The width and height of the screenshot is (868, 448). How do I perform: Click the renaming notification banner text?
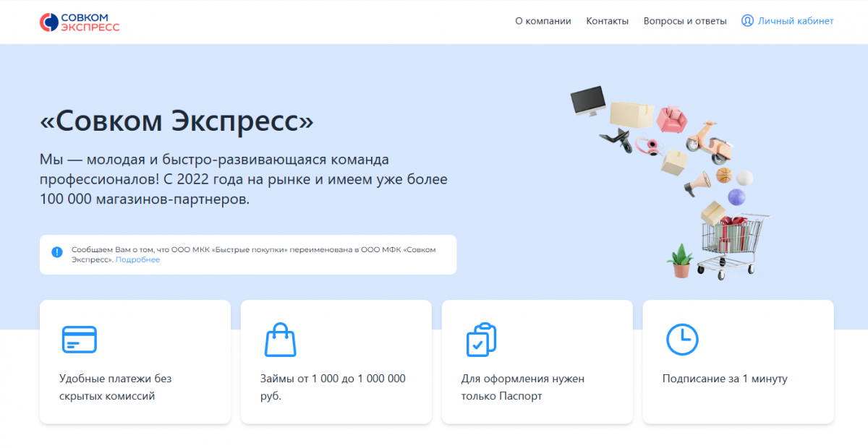coord(253,250)
